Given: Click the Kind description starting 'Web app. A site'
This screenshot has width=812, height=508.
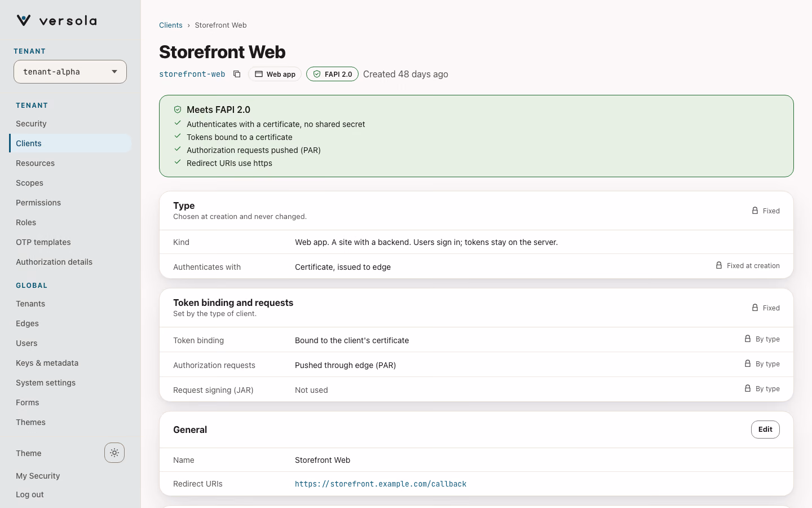Looking at the screenshot, I should coord(426,242).
